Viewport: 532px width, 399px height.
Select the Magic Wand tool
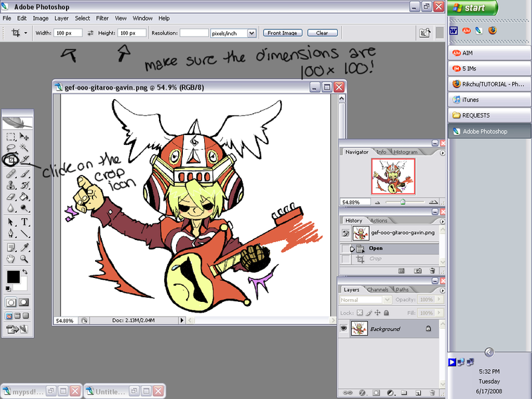click(x=24, y=148)
